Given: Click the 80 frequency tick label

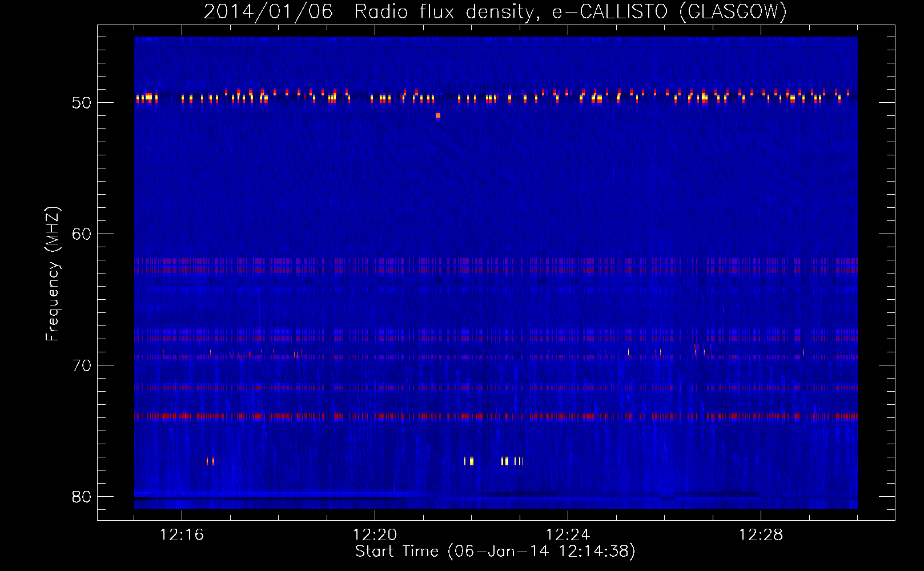Looking at the screenshot, I should click(x=82, y=497).
